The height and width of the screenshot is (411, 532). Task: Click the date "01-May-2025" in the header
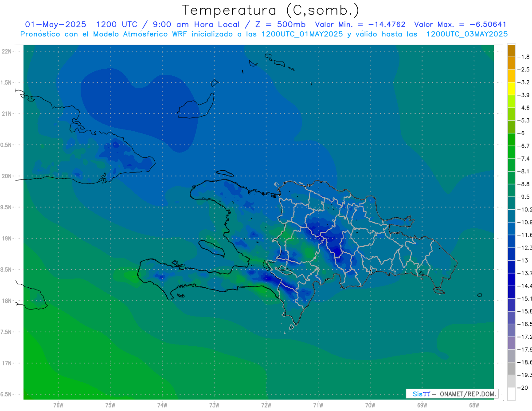56,24
